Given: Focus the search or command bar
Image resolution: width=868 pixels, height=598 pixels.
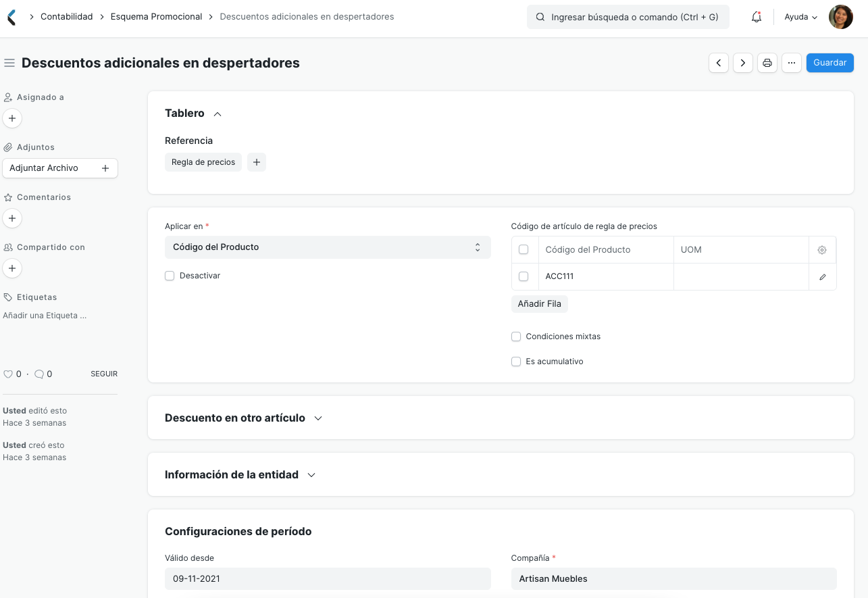Looking at the screenshot, I should click(628, 17).
